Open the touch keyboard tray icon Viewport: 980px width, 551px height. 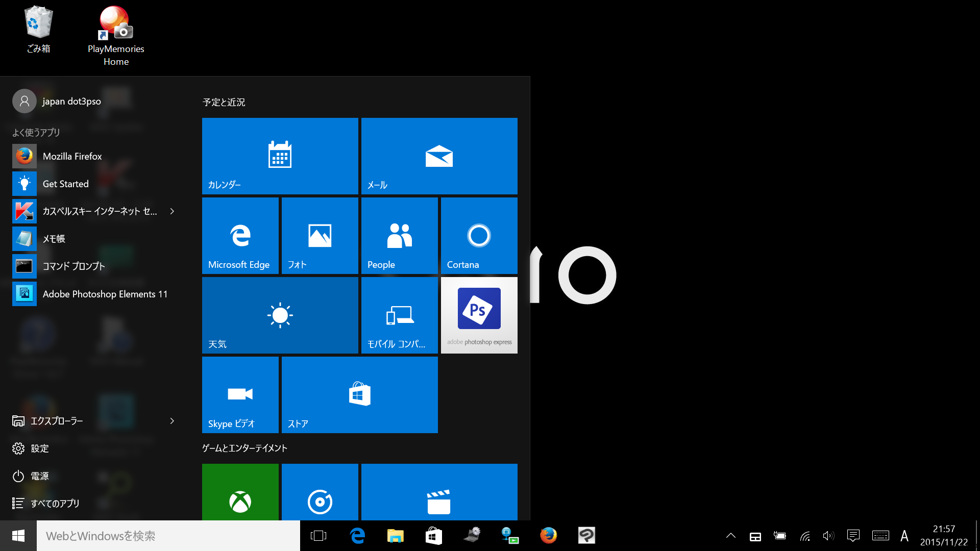[x=880, y=536]
